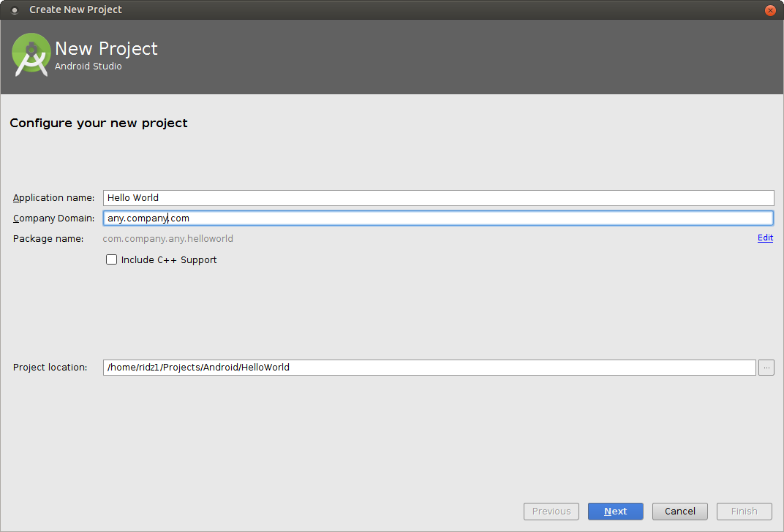The image size is (784, 532).
Task: Click the window menu dot in title bar
Action: 15,10
